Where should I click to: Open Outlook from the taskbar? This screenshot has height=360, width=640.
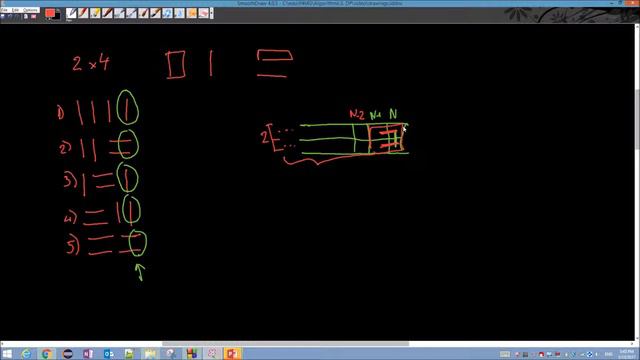pyautogui.click(x=109, y=353)
